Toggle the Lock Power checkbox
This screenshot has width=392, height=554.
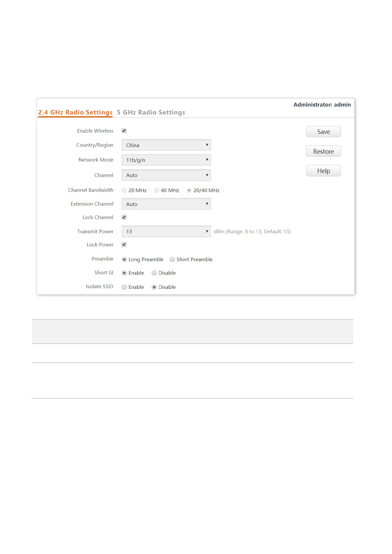pos(124,244)
